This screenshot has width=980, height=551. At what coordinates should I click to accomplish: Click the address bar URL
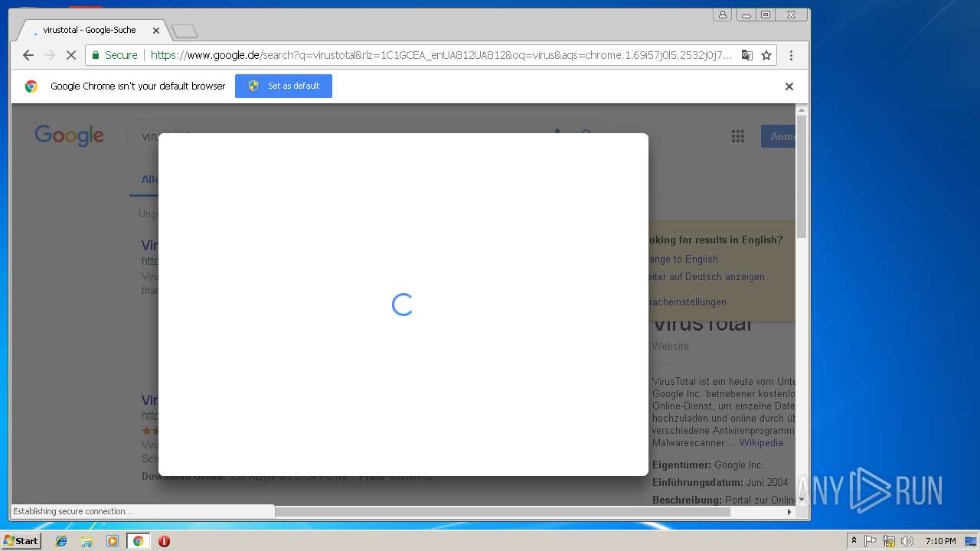pos(440,55)
